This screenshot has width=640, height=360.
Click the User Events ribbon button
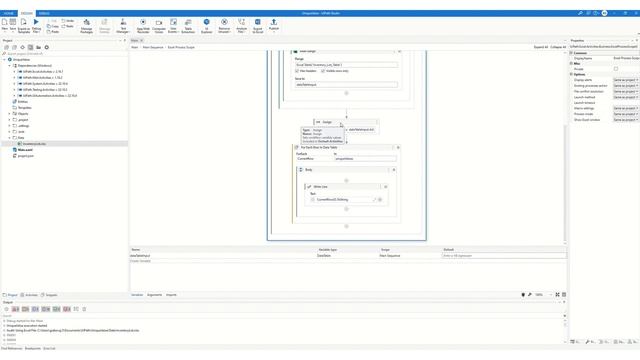click(x=173, y=26)
